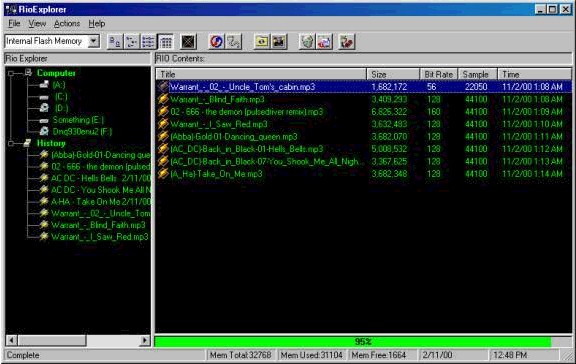Viewport: 576px width, 364px height.
Task: Click the yellow folder toolbar icon
Action: 262,42
